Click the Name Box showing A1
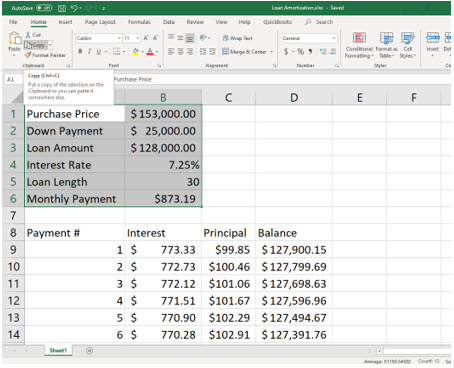The width and height of the screenshot is (454, 368). click(14, 79)
